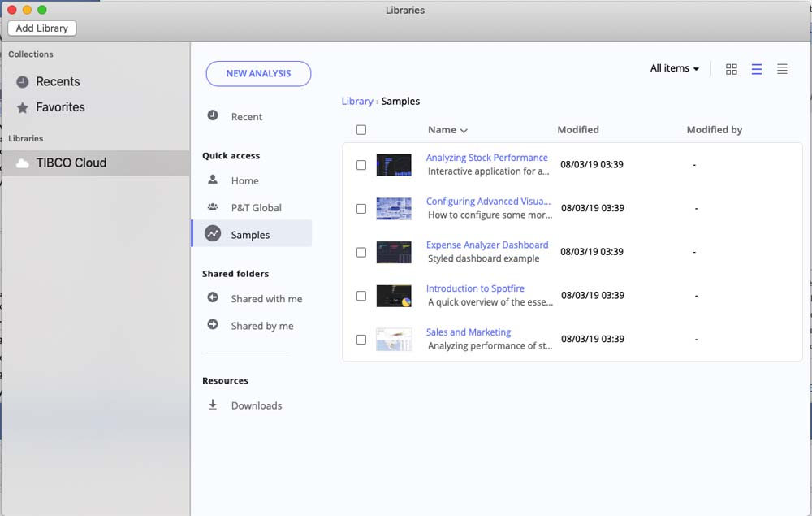Click the Sales and Marketing thumbnail
812x516 pixels.
394,339
